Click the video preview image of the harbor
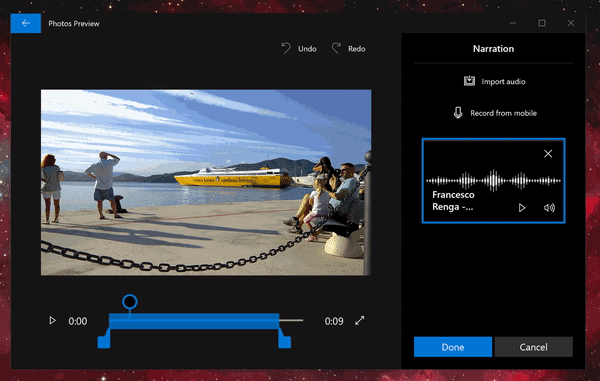 pyautogui.click(x=206, y=182)
